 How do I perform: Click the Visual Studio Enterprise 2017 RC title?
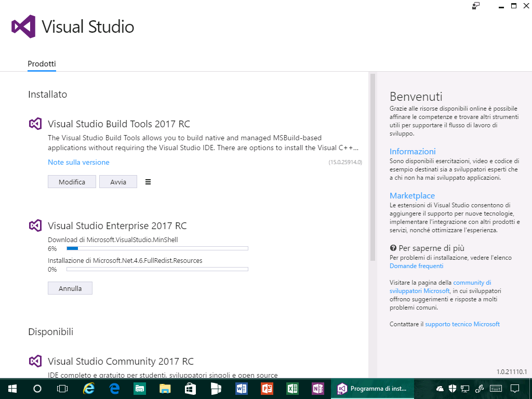(x=117, y=225)
